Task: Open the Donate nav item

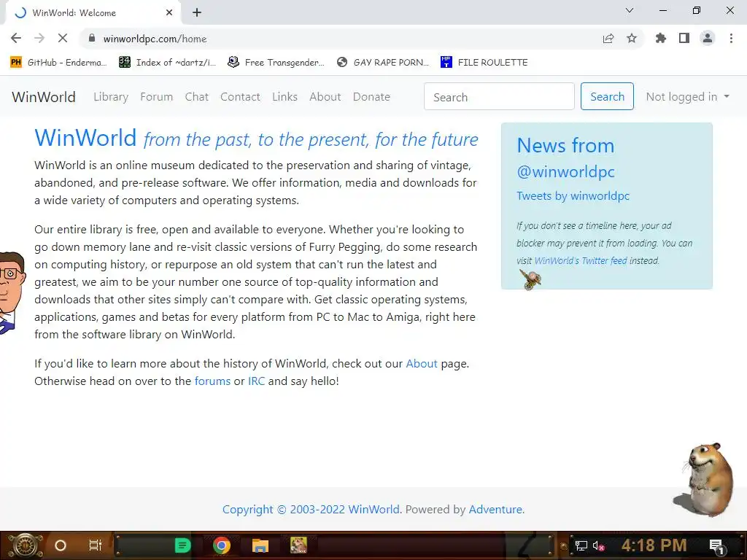Action: [371, 97]
